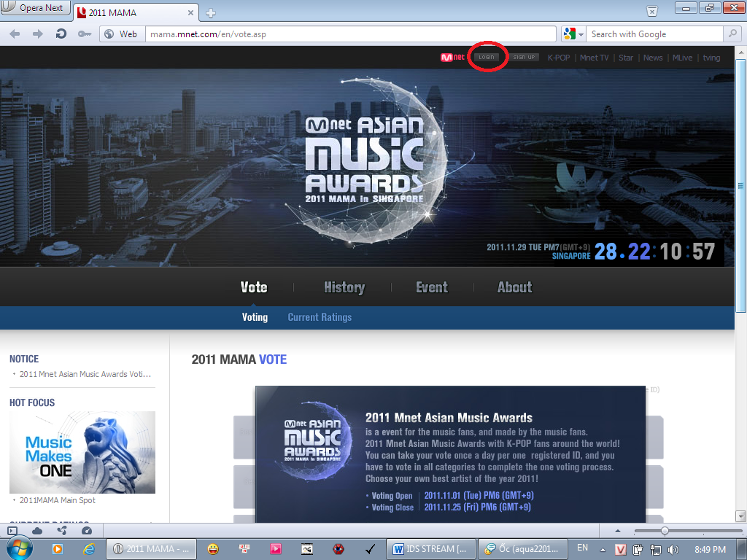Open the black checkmark taskbar icon

[370, 549]
